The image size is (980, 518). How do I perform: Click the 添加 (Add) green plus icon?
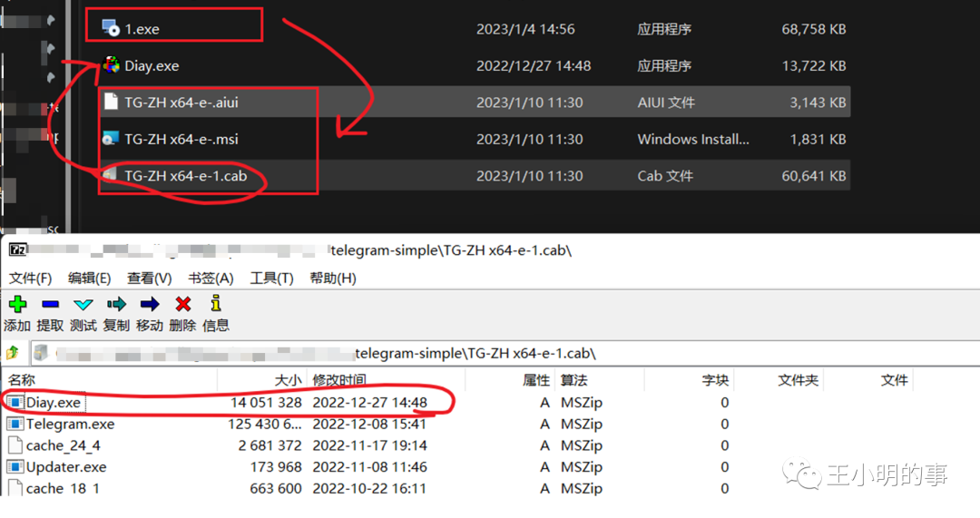tap(17, 304)
